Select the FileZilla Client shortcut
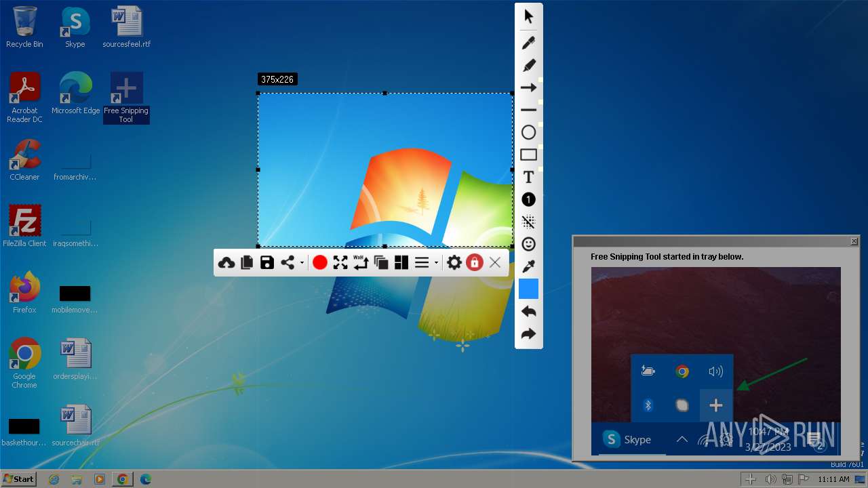The height and width of the screenshot is (488, 868). tap(24, 227)
